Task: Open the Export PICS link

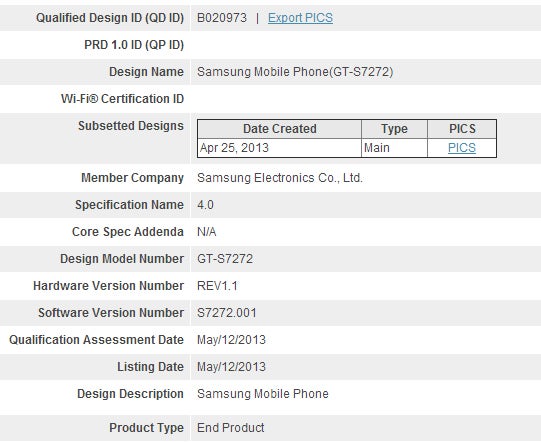Action: click(x=300, y=18)
